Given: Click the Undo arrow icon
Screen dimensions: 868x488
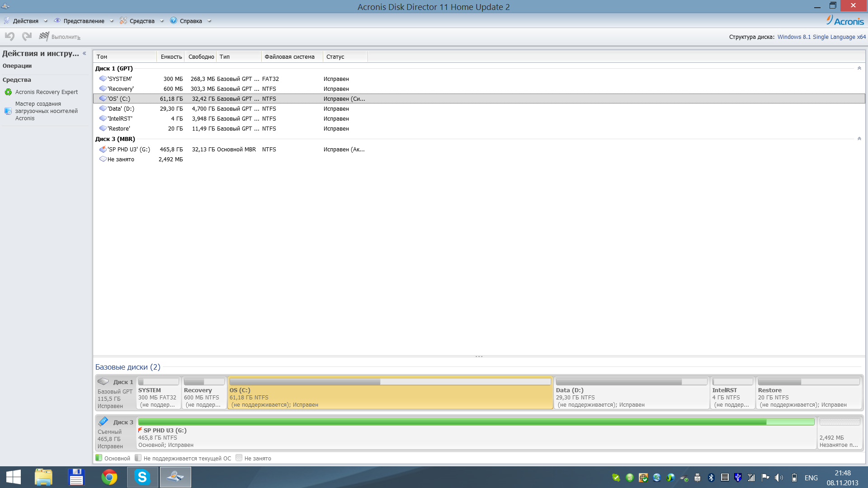Looking at the screenshot, I should 10,37.
